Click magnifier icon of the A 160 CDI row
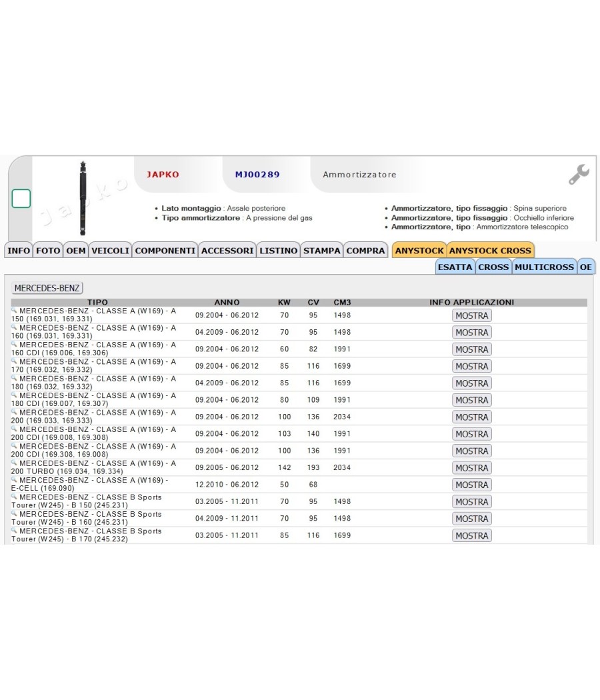Image resolution: width=600 pixels, height=700 pixels. pyautogui.click(x=14, y=344)
